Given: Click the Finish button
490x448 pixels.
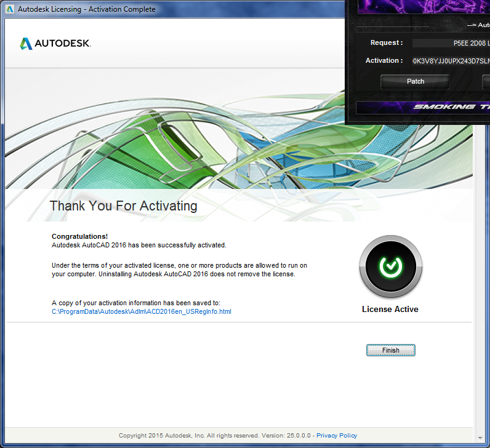Looking at the screenshot, I should (391, 350).
